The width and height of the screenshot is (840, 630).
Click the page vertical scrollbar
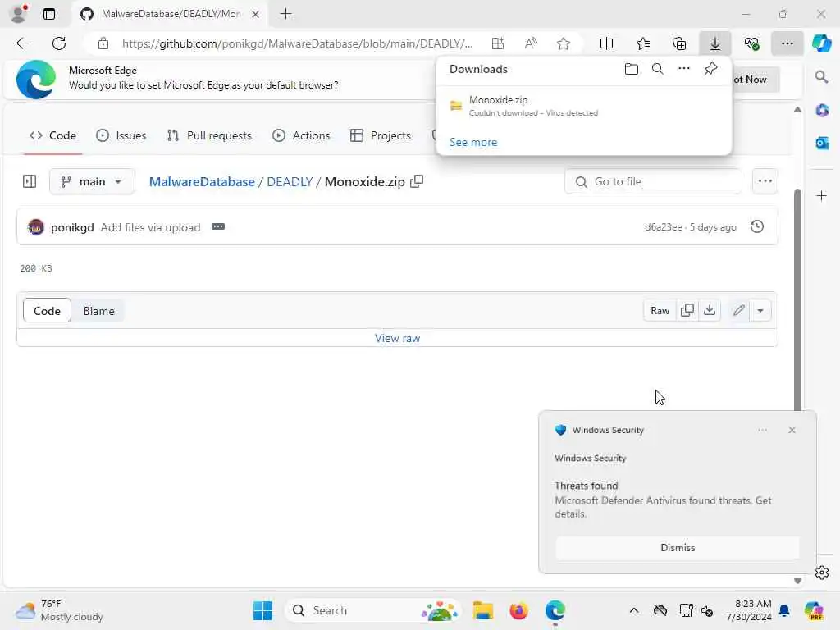[797, 300]
